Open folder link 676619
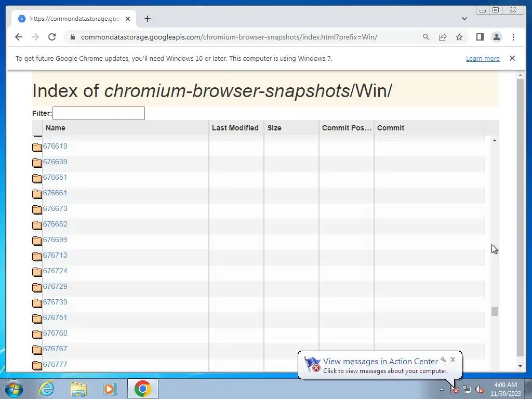532x399 pixels. (x=55, y=146)
